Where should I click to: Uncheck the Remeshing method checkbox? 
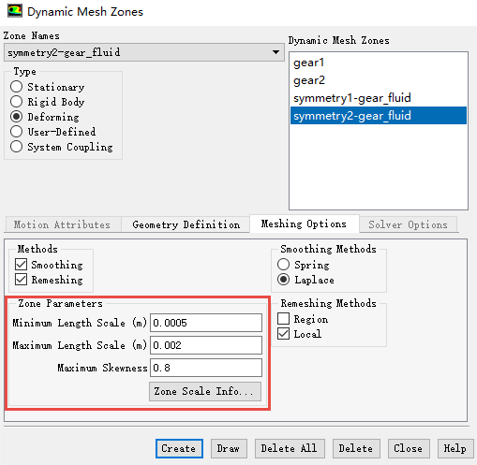coord(21,279)
